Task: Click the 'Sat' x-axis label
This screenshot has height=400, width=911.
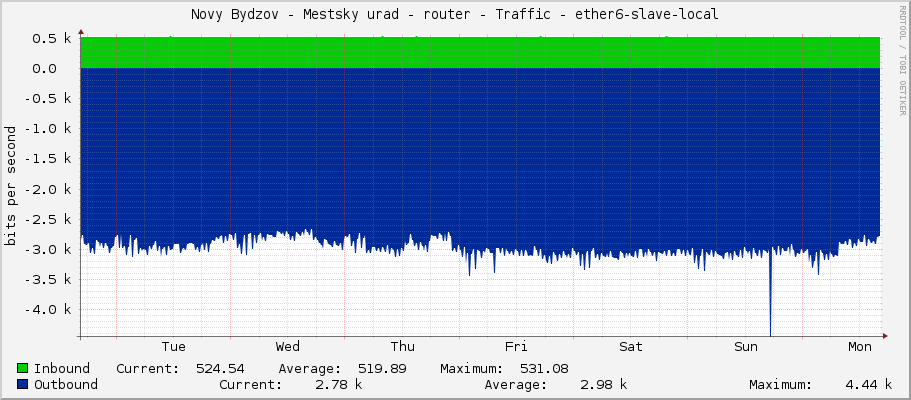Action: pyautogui.click(x=631, y=347)
